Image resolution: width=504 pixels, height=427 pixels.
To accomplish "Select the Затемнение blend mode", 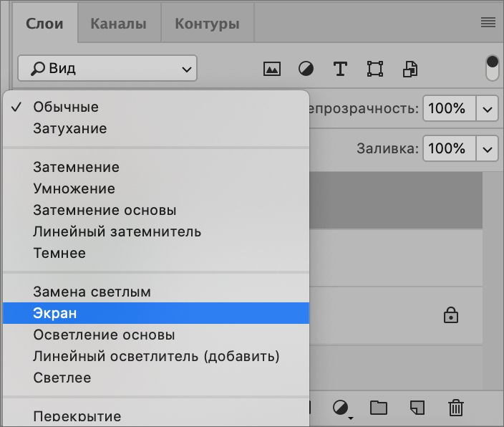I will [156, 167].
